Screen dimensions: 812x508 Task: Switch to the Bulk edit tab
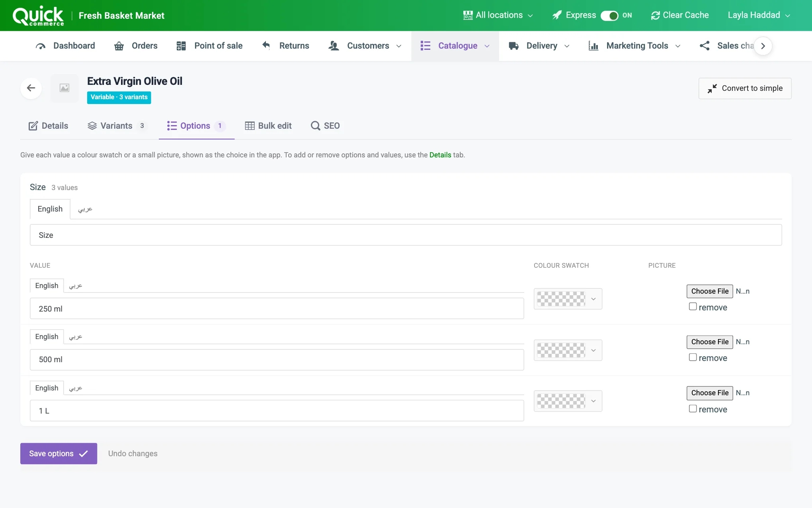pyautogui.click(x=268, y=126)
